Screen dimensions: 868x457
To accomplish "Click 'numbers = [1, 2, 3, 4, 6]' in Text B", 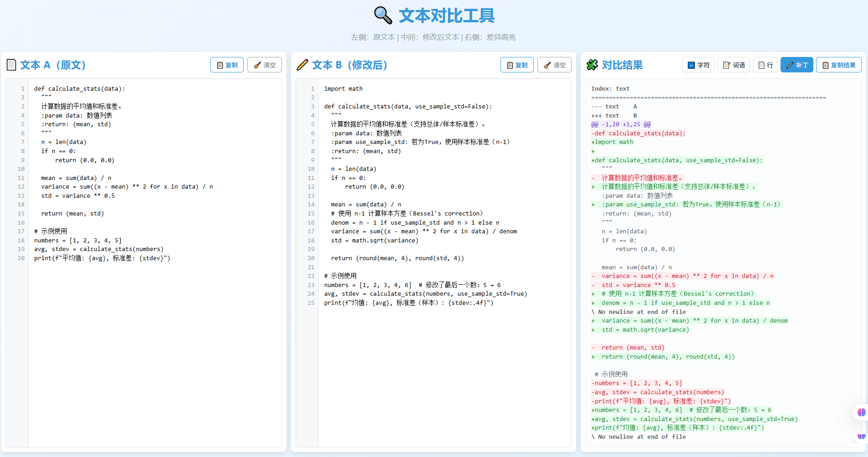I will [x=368, y=285].
